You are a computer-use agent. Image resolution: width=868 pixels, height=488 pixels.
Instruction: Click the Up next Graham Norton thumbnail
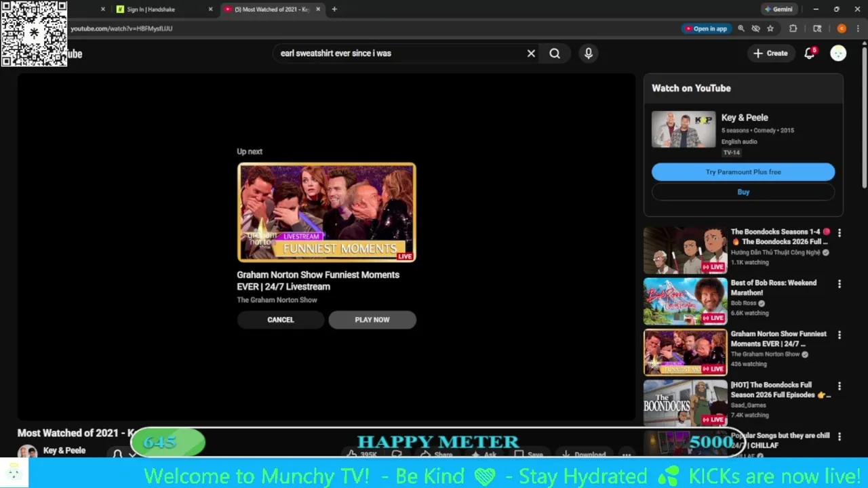pos(326,212)
